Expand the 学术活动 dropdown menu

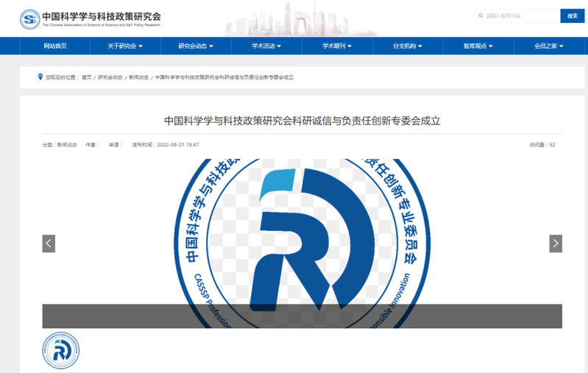(x=266, y=46)
